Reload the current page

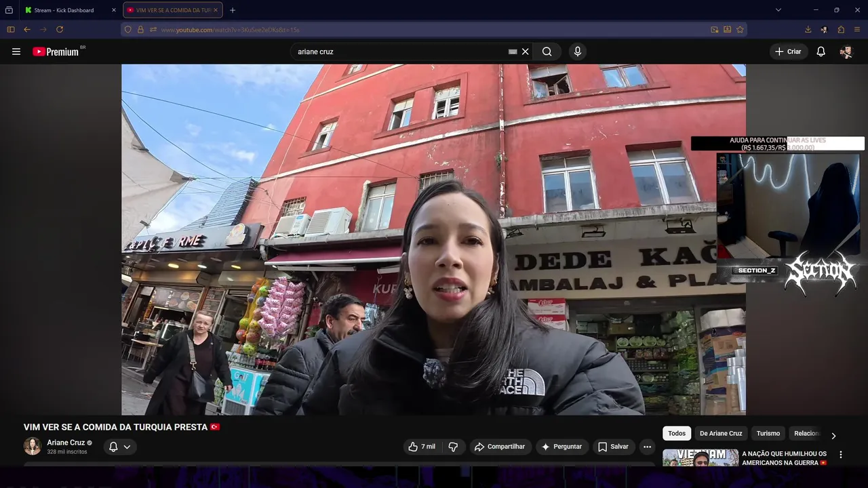pyautogui.click(x=60, y=30)
